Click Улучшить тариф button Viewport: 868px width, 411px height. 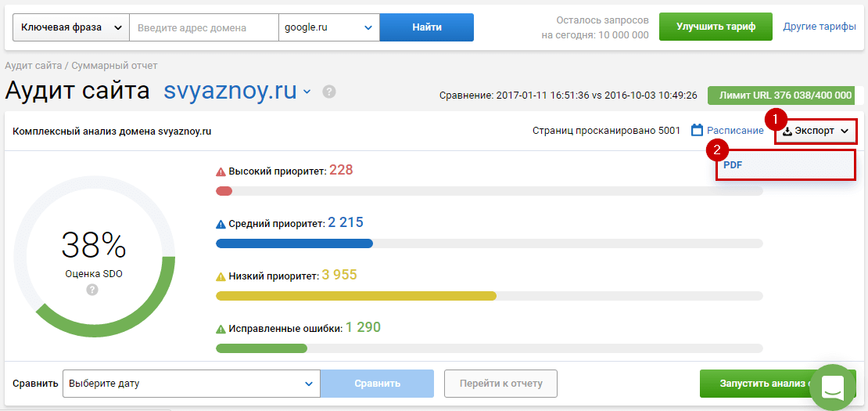[x=716, y=27]
